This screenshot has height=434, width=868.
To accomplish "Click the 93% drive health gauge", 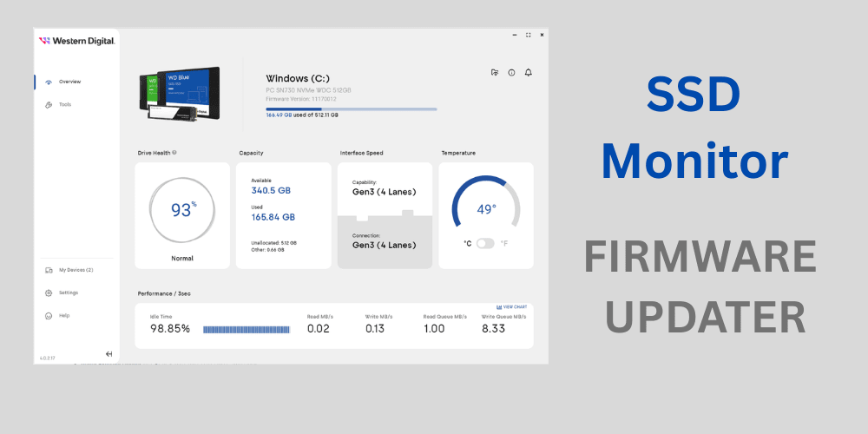I will 182,210.
